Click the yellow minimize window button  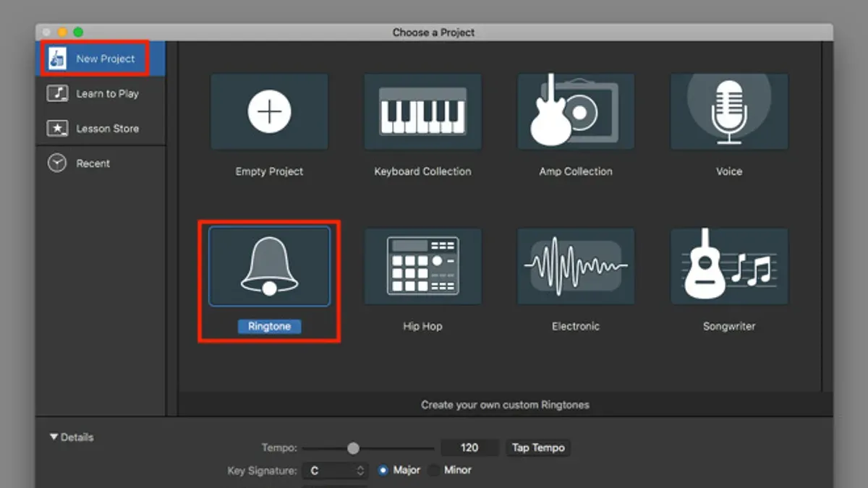pos(62,33)
